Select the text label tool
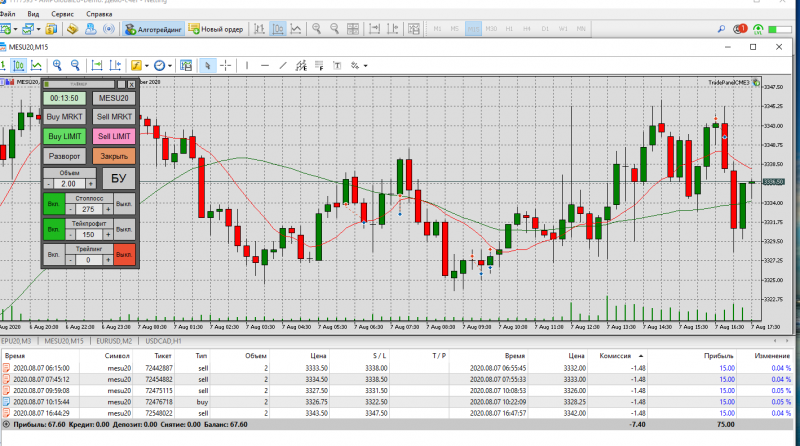800x446 pixels. [339, 65]
